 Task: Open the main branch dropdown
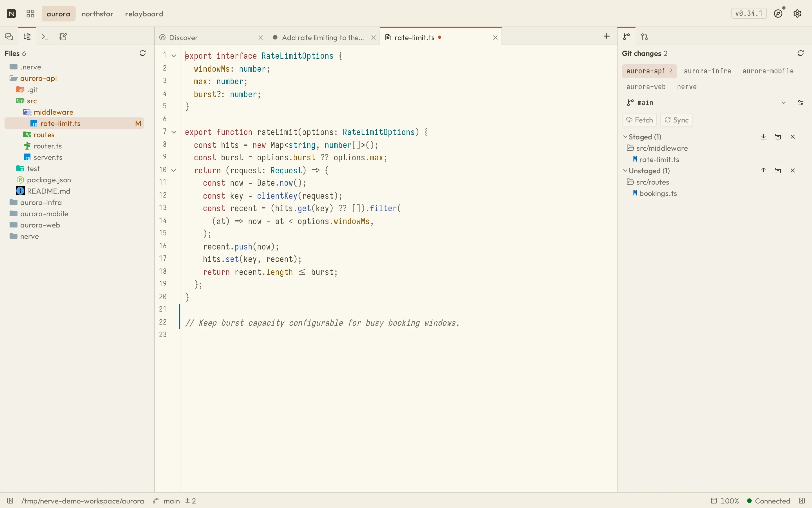pyautogui.click(x=706, y=103)
